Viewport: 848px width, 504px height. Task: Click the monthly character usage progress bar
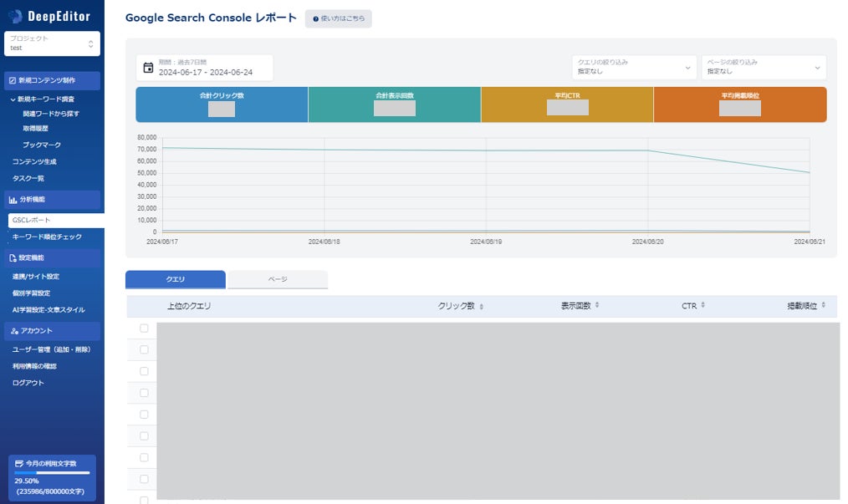pyautogui.click(x=52, y=473)
